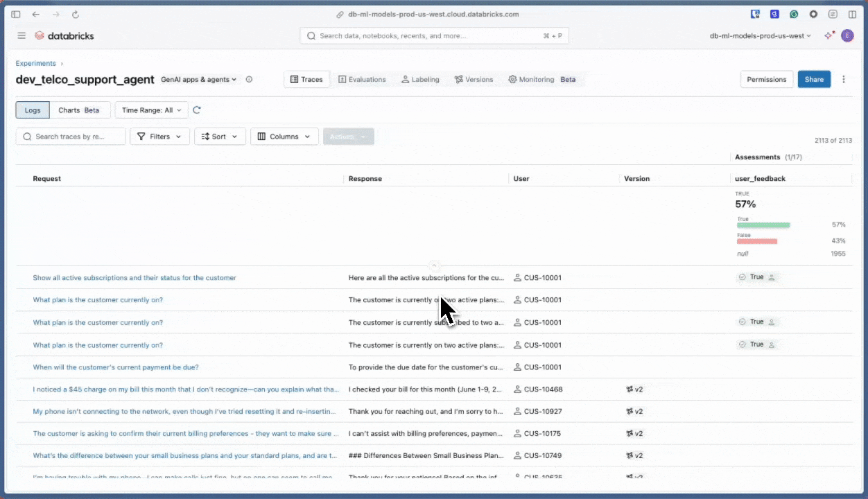The height and width of the screenshot is (499, 868).
Task: Click the CUS-10749 user cell
Action: (537, 456)
